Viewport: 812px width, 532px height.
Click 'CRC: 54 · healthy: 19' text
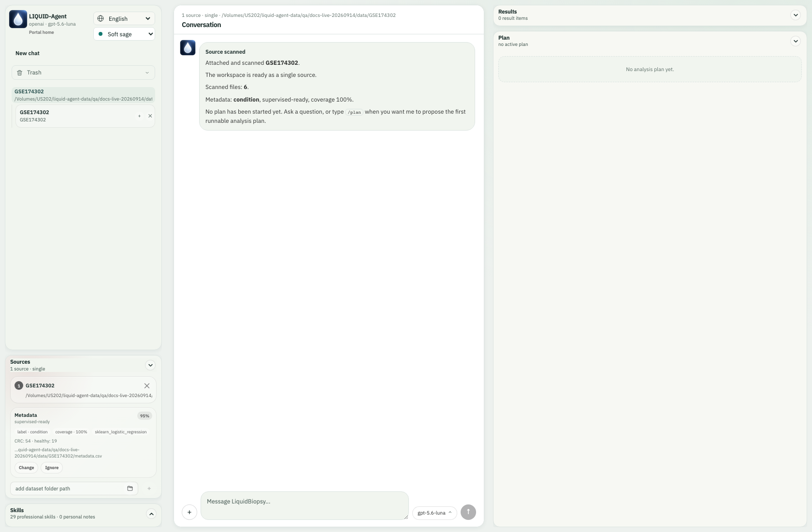coord(36,441)
